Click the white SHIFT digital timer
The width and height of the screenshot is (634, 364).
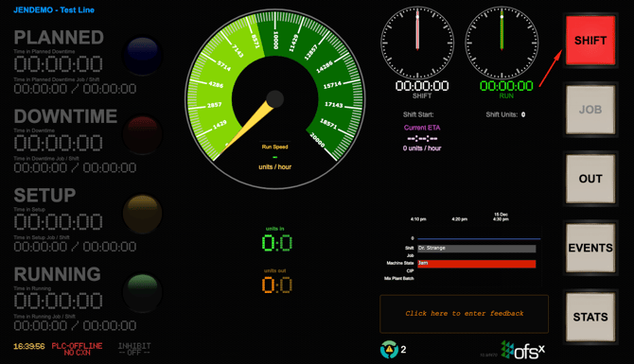coord(422,86)
